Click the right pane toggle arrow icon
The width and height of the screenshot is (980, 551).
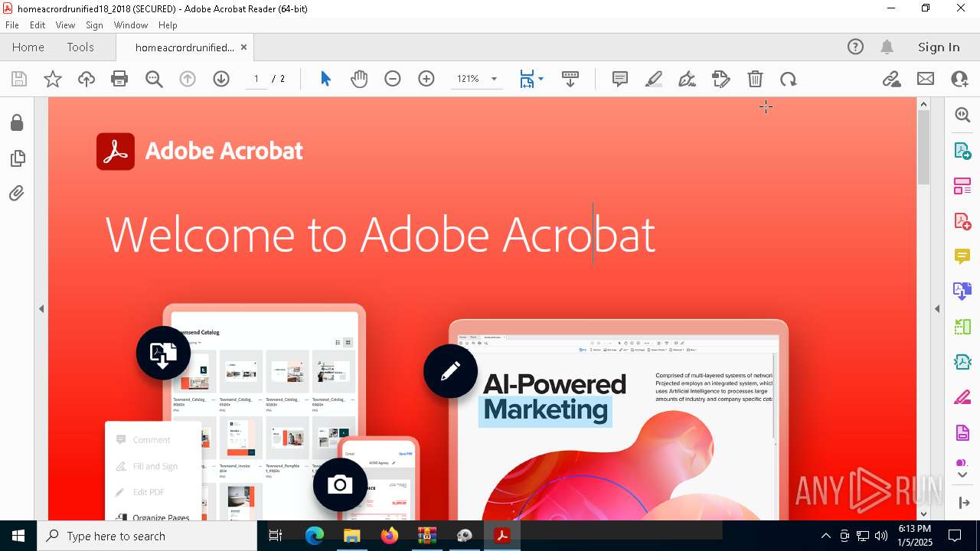[x=963, y=503]
